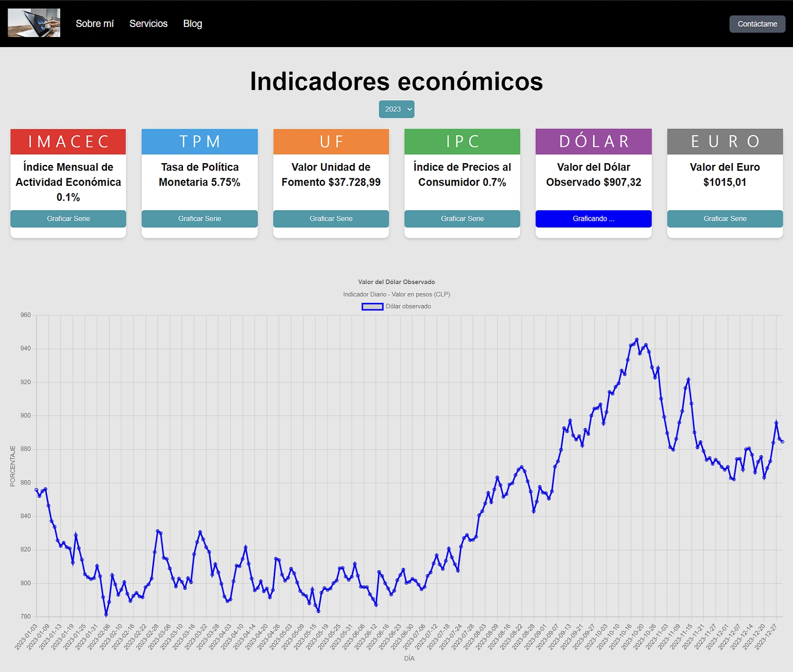Click the blue TPM card header
793x672 pixels.
(199, 142)
